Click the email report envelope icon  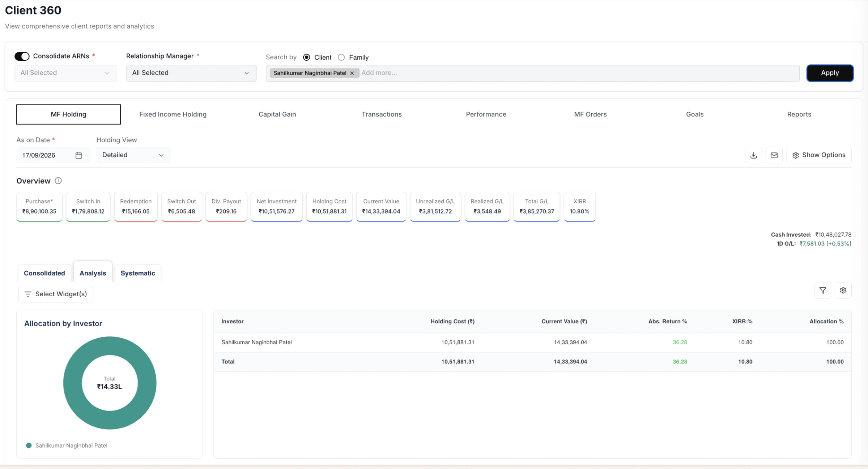click(x=774, y=155)
